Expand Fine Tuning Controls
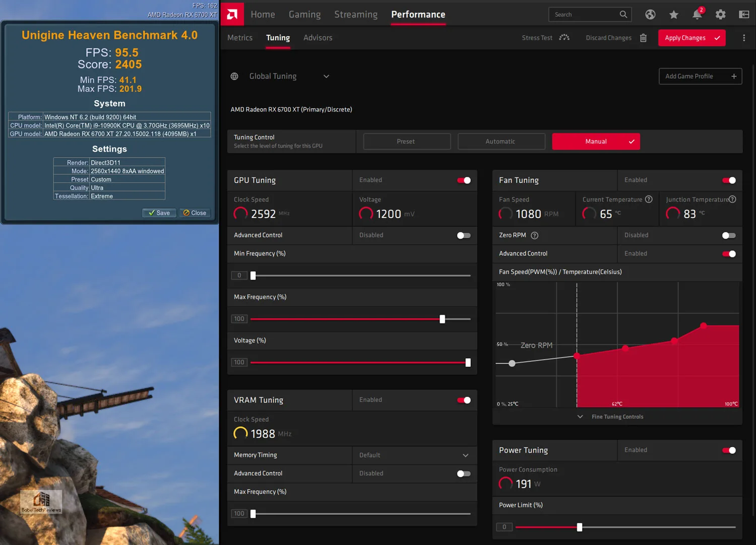756x545 pixels. (610, 417)
